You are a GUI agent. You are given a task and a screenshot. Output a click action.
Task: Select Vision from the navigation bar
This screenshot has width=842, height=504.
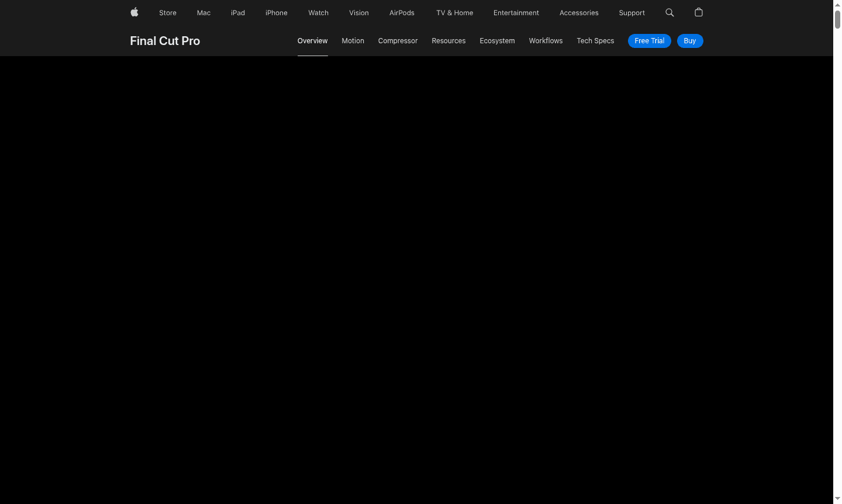(358, 12)
